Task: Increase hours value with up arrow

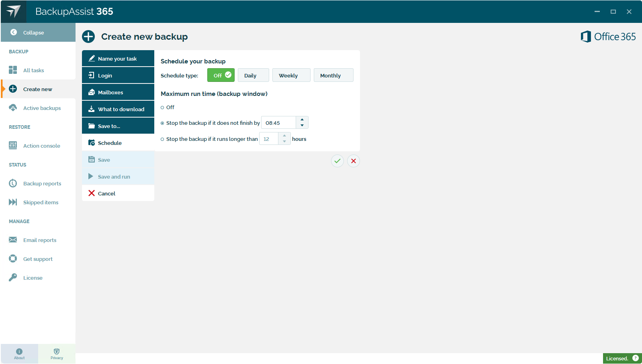Action: pyautogui.click(x=284, y=136)
